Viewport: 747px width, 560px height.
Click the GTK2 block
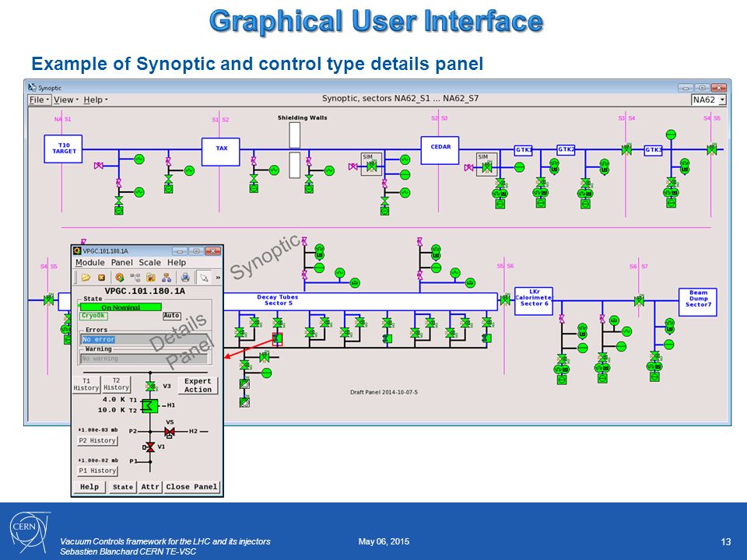point(566,150)
